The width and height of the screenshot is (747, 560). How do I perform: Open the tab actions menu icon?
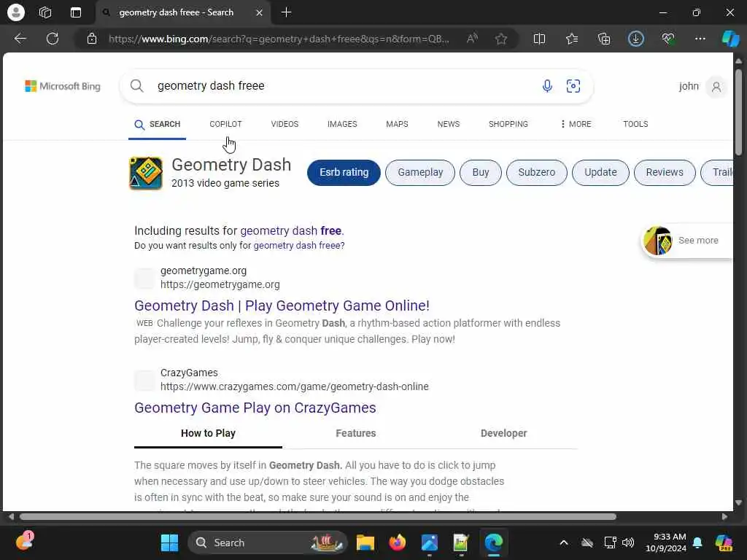(x=76, y=12)
